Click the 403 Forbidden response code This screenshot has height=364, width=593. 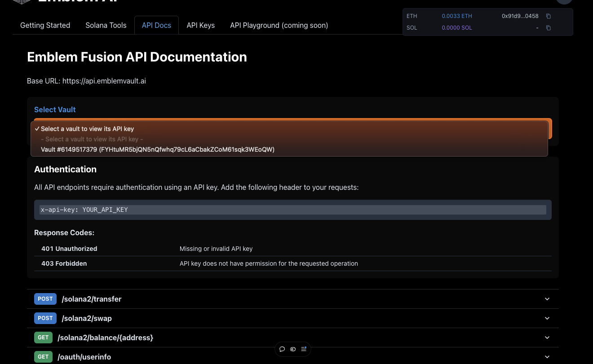pyautogui.click(x=64, y=263)
